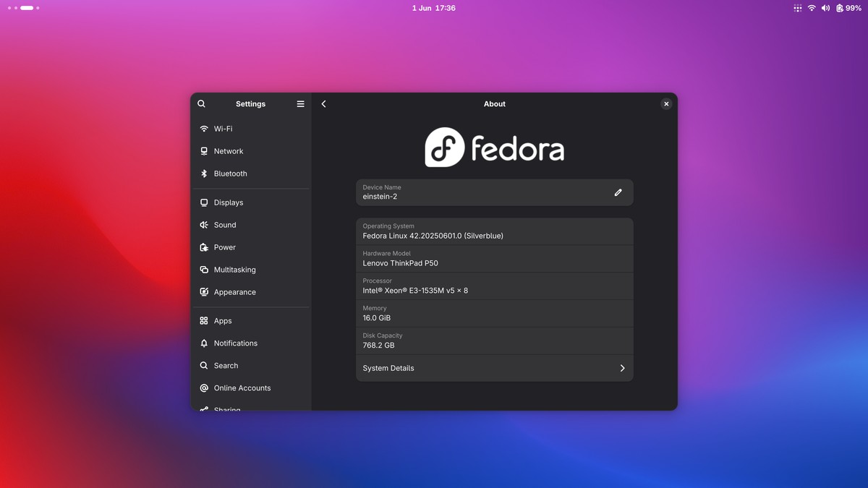Click the Sound speaker icon in sidebar

pos(204,225)
